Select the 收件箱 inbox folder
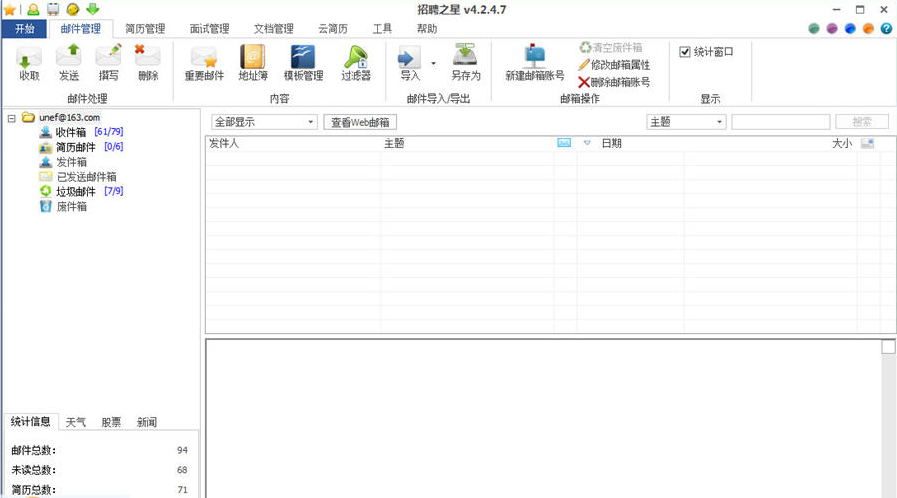 pyautogui.click(x=70, y=132)
